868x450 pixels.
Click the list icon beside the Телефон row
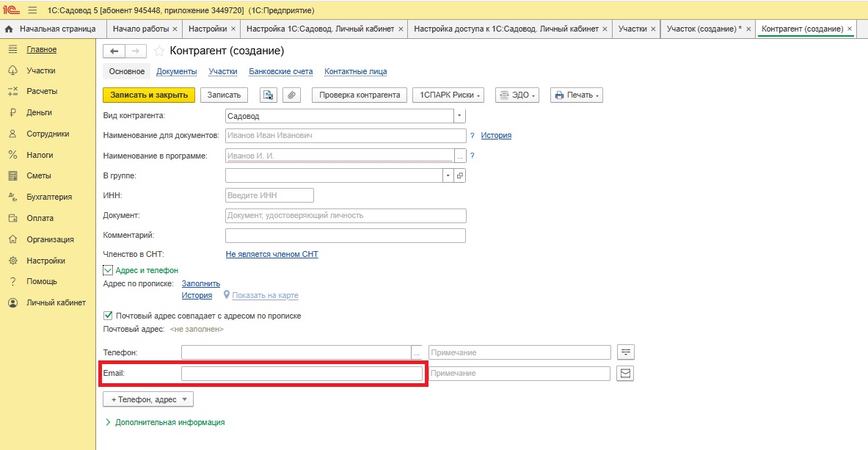coord(626,352)
